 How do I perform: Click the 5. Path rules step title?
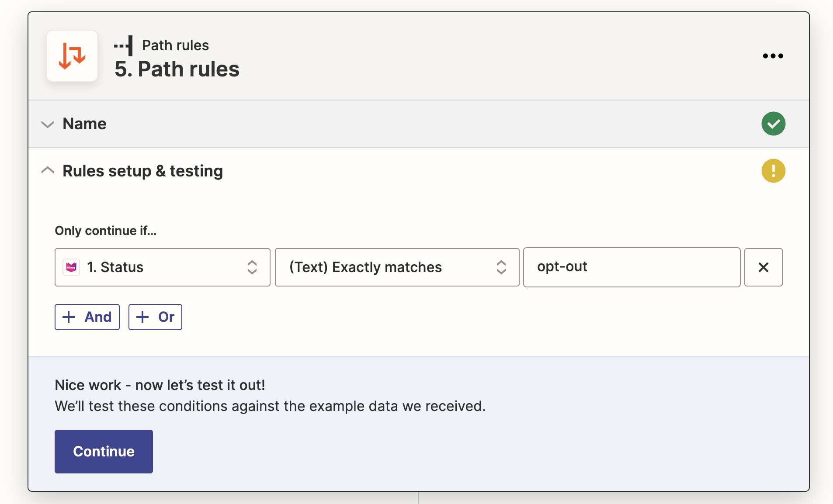[x=177, y=69]
